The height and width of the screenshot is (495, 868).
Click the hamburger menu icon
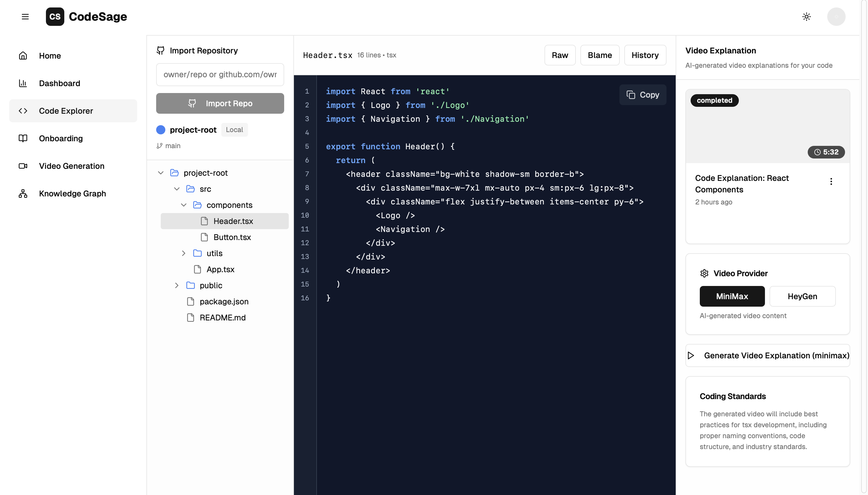tap(25, 17)
